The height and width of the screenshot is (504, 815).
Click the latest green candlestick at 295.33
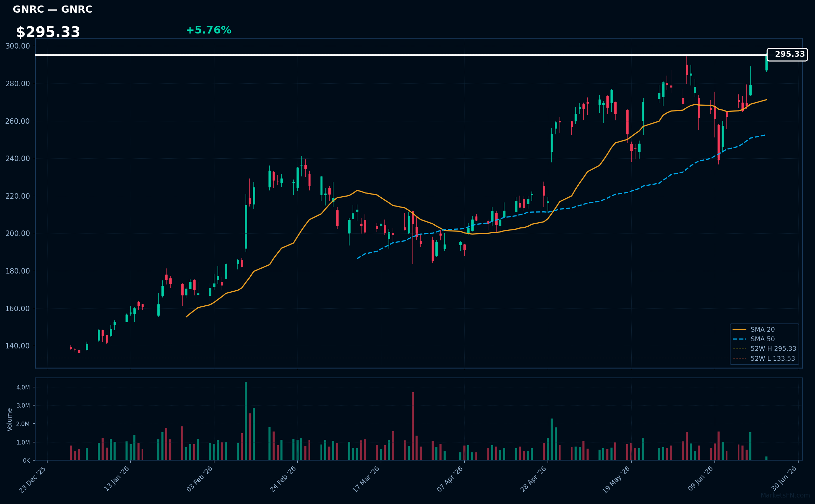766,63
